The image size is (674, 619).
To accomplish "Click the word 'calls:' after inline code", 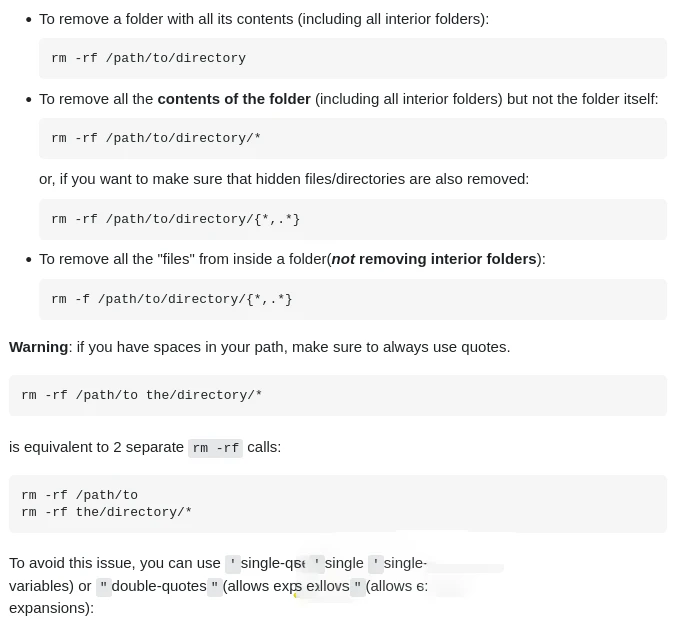I will (x=264, y=447).
